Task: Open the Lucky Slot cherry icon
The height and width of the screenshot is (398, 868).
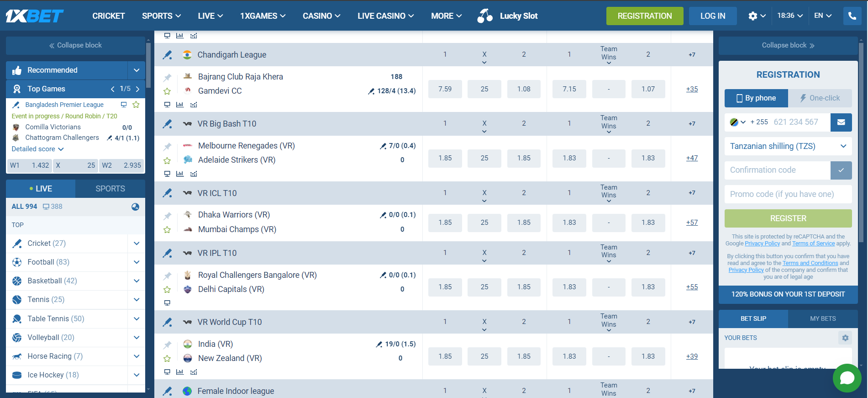Action: (485, 16)
